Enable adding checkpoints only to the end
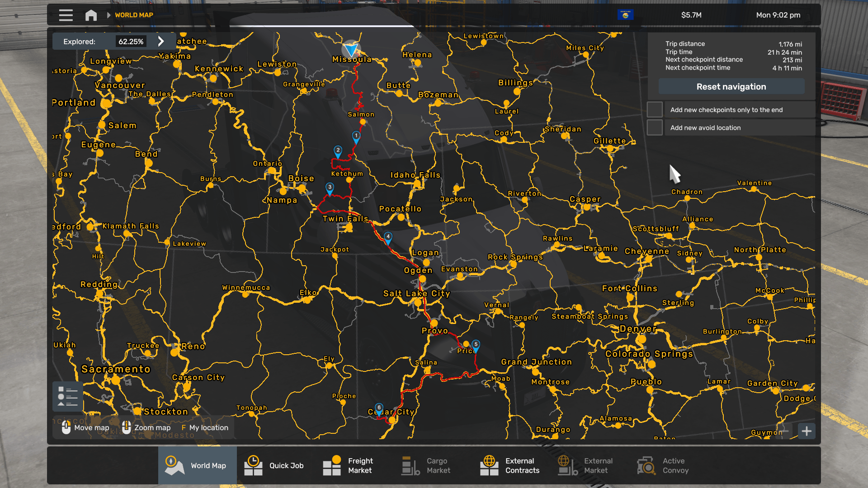868x488 pixels. tap(655, 110)
